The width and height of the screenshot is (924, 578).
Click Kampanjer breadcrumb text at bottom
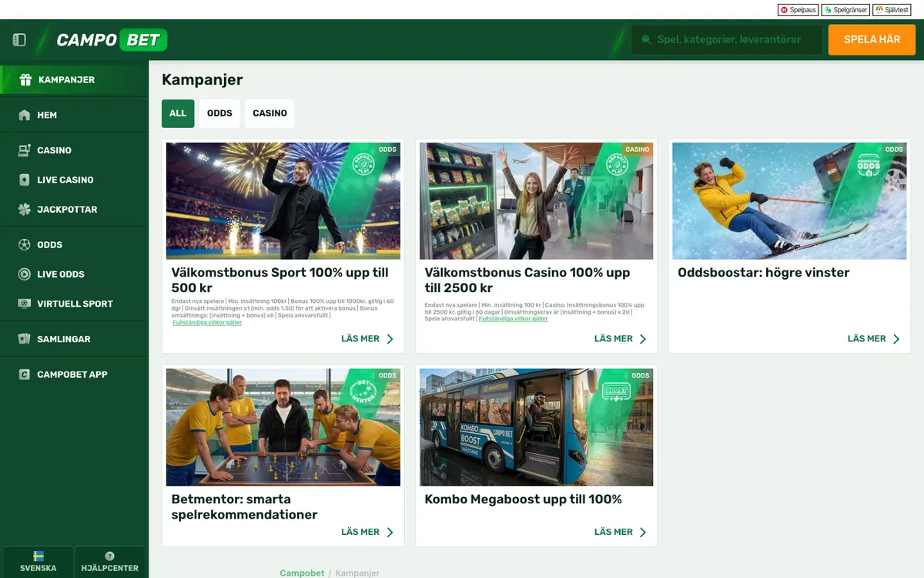coord(357,573)
